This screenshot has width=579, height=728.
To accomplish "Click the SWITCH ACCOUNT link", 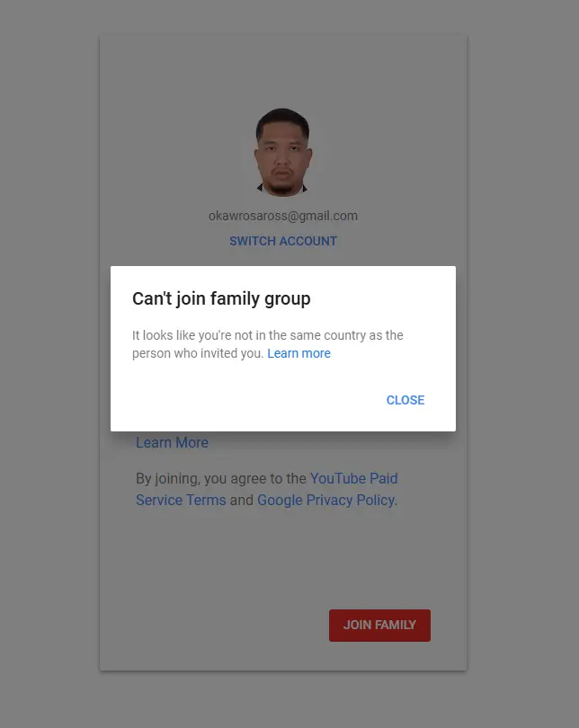I will 283,241.
